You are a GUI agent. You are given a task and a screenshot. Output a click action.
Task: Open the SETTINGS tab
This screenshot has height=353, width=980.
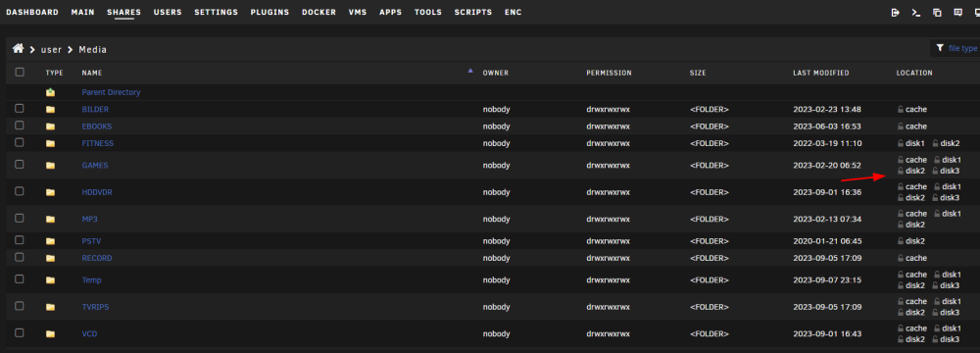[x=217, y=12]
